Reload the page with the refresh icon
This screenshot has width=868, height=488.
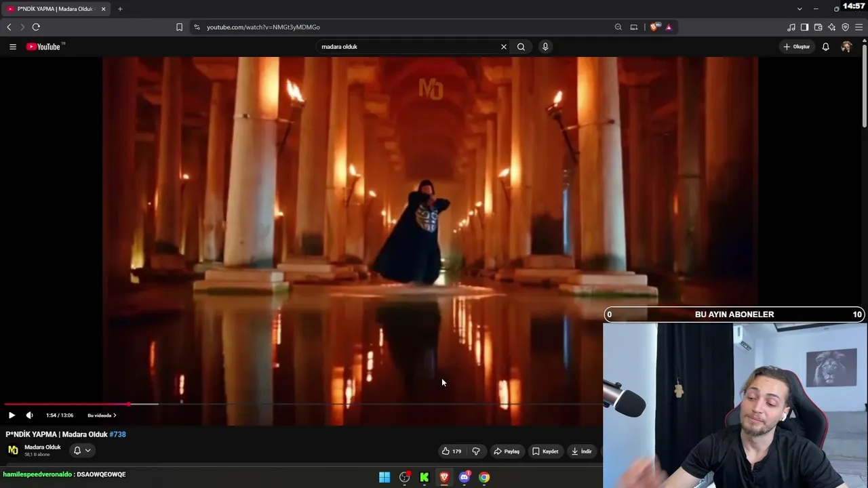coord(36,27)
